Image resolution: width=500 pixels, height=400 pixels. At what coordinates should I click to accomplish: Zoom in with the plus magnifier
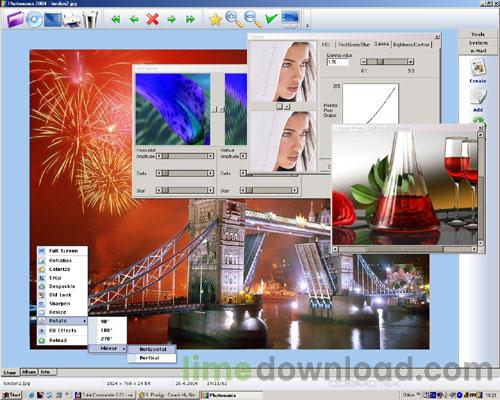(x=234, y=19)
